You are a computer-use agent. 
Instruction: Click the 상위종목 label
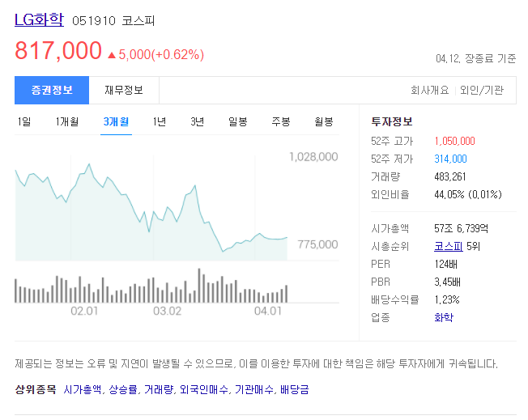[36, 389]
